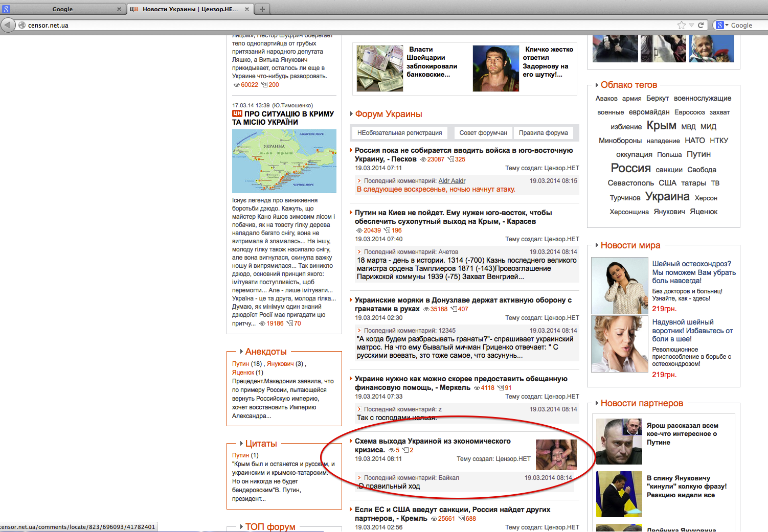Open the Ярош and Путин photo thumbnail
The height and width of the screenshot is (532, 768).
(619, 442)
